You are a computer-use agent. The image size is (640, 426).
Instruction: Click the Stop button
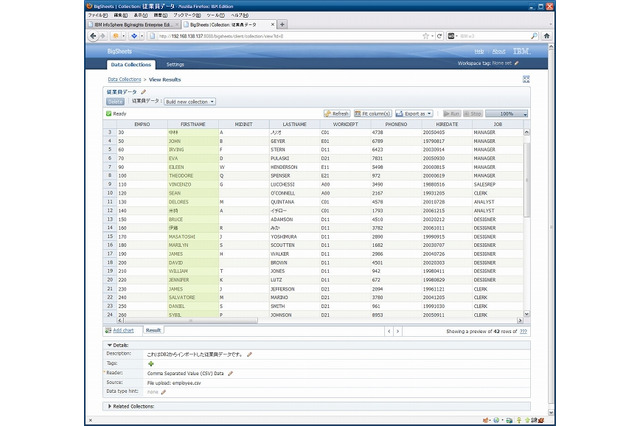pos(473,113)
